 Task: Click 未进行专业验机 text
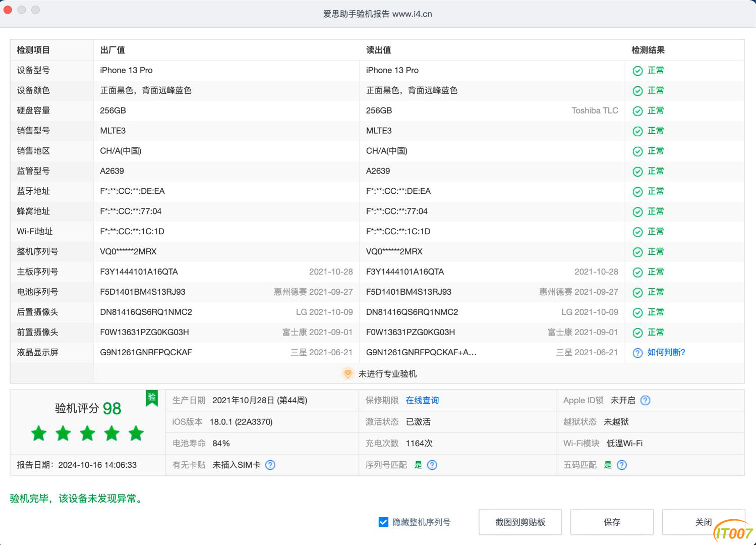pos(387,374)
